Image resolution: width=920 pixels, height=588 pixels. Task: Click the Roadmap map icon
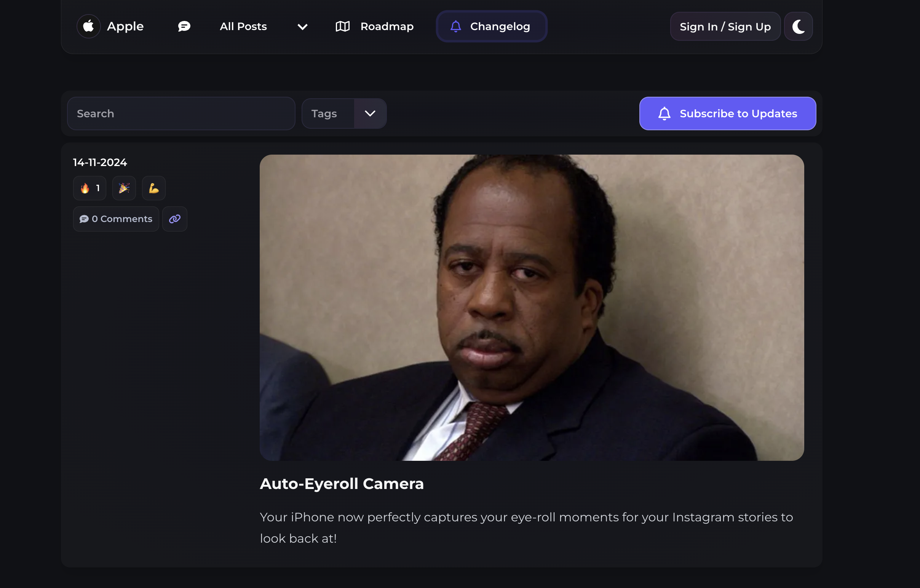[342, 26]
